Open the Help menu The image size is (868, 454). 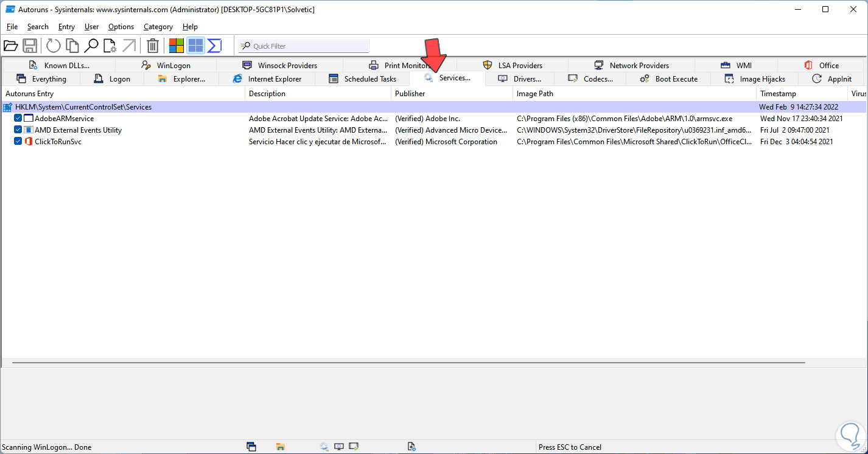[191, 27]
